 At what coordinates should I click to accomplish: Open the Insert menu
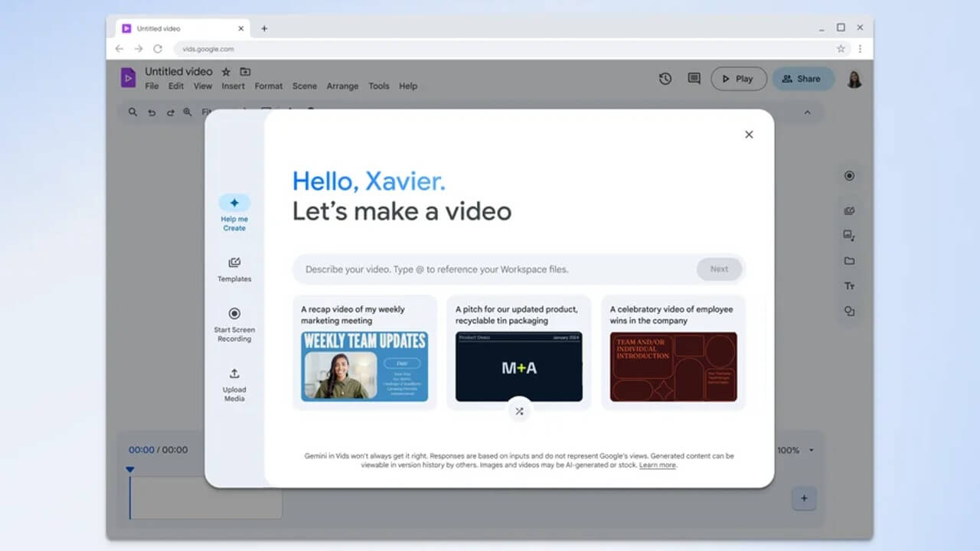click(233, 86)
